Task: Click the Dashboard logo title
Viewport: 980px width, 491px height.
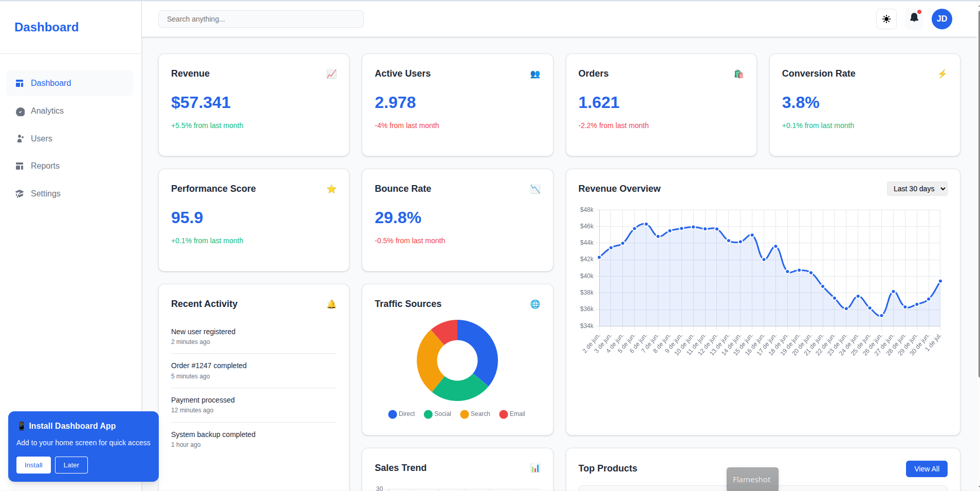Action: click(x=46, y=27)
